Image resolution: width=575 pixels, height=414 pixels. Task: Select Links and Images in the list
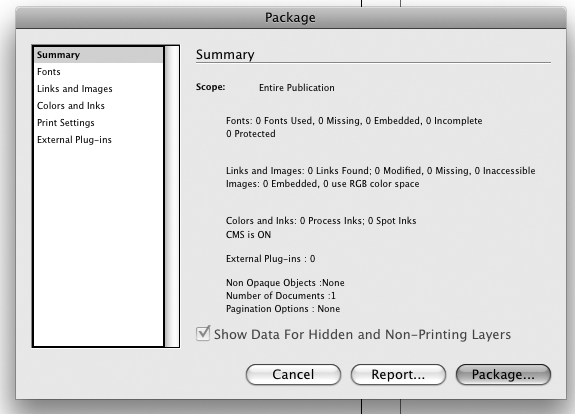click(98, 89)
